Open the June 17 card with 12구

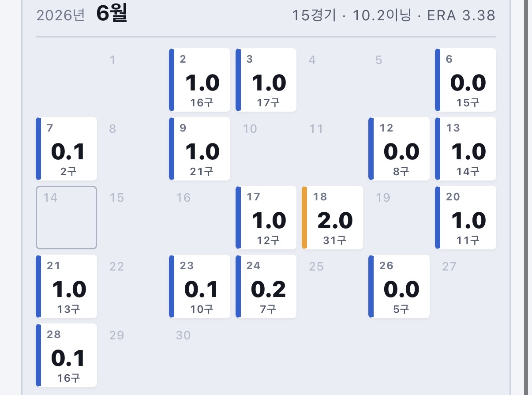(266, 218)
